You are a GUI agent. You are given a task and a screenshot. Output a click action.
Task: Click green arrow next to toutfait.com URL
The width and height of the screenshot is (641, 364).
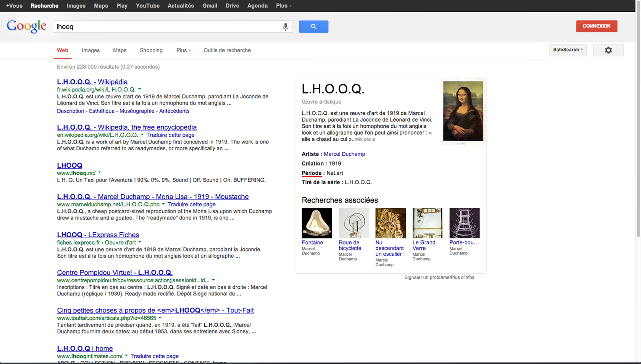click(x=160, y=318)
